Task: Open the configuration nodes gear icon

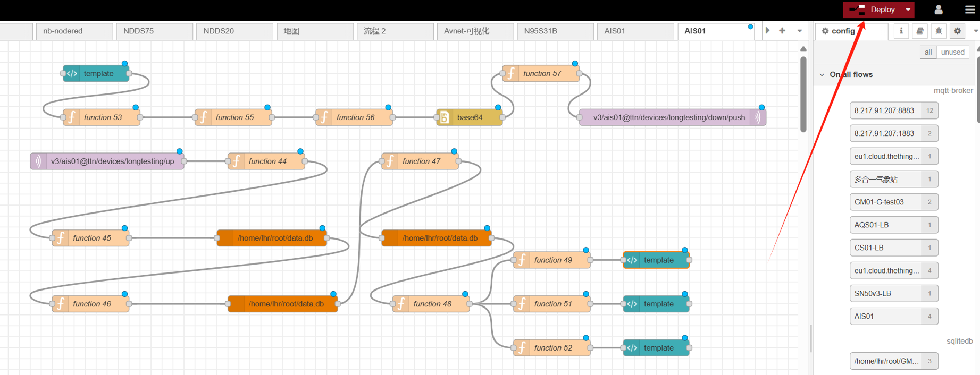Action: coord(957,31)
